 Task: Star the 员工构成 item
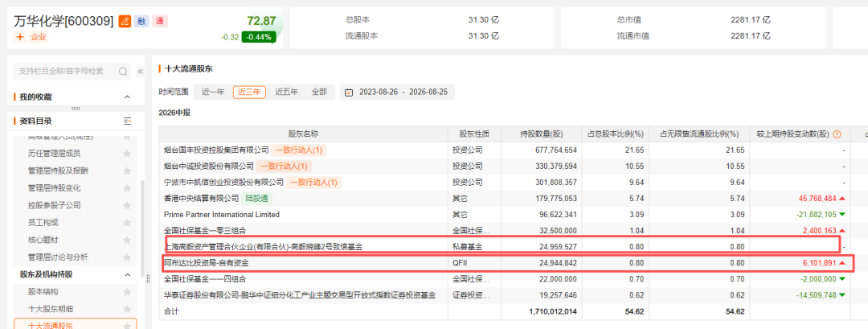coord(127,223)
